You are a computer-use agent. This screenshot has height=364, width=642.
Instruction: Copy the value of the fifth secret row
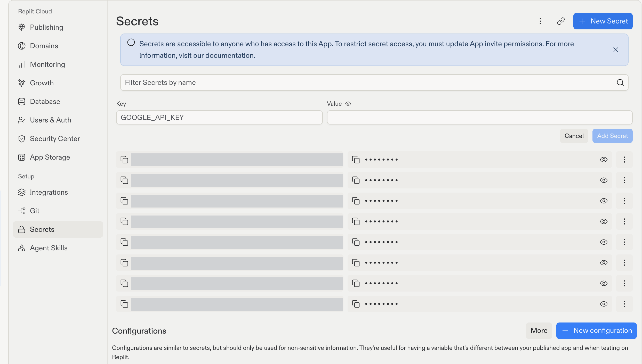pyautogui.click(x=356, y=242)
